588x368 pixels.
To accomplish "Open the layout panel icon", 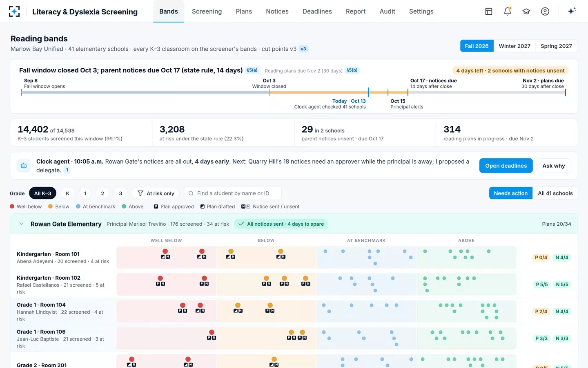I will [489, 11].
